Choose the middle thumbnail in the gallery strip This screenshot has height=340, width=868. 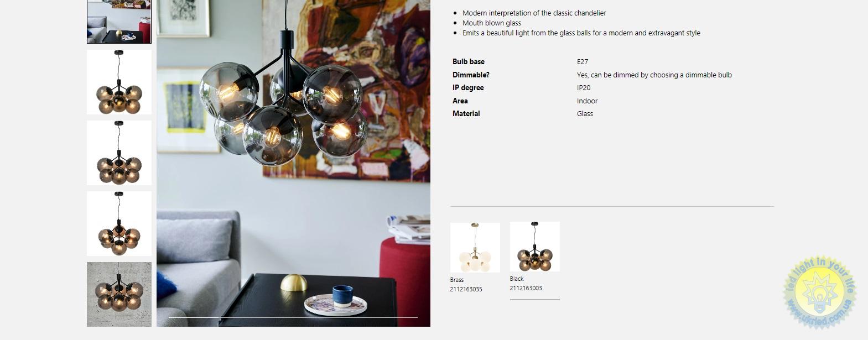tap(119, 153)
